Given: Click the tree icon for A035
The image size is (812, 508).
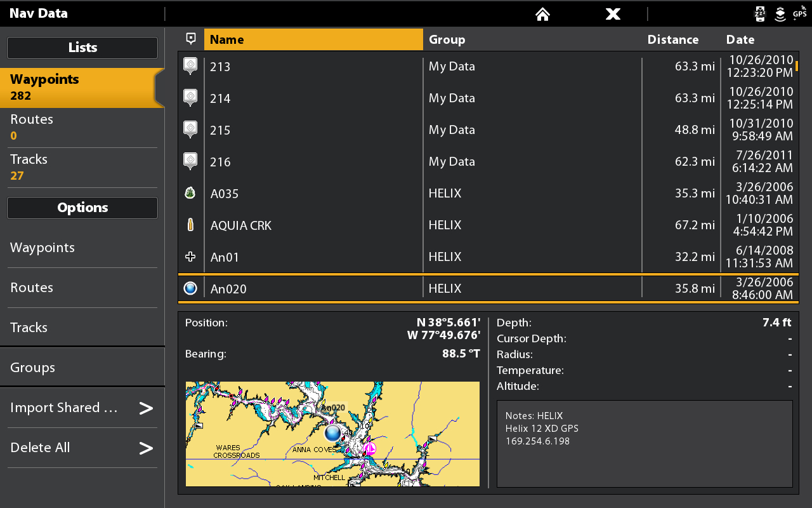Looking at the screenshot, I should coord(190,193).
